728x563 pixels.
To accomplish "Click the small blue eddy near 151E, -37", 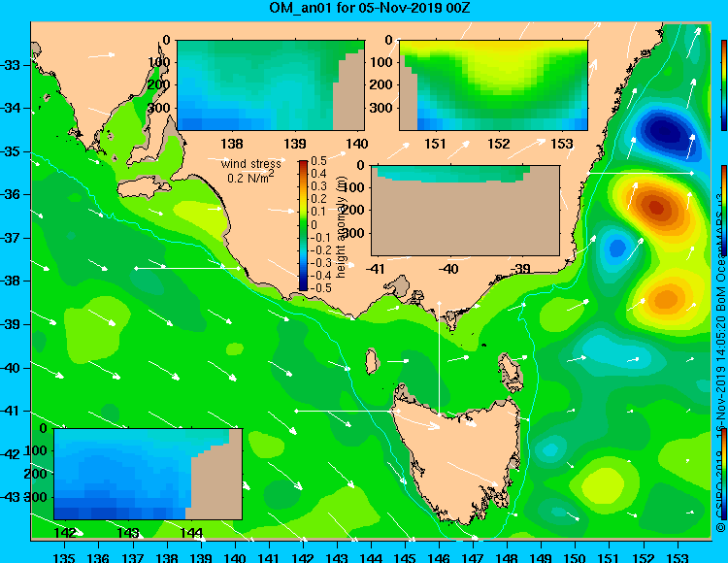I will click(616, 248).
